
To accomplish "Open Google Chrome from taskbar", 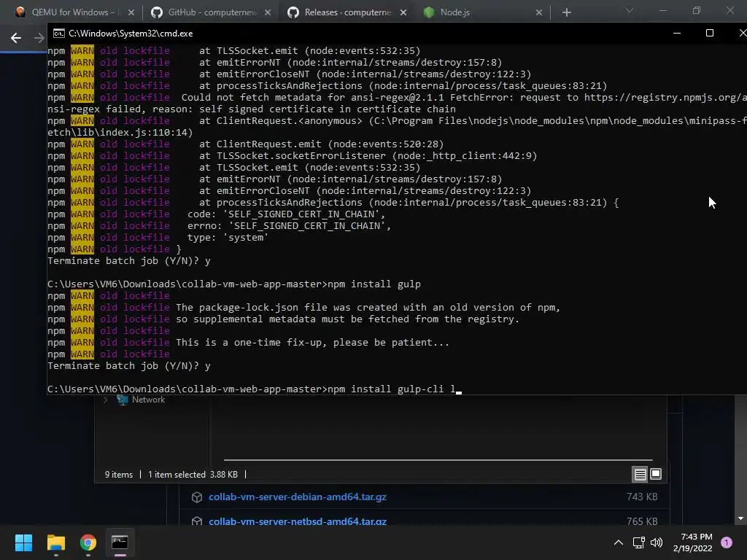I will coord(88,542).
